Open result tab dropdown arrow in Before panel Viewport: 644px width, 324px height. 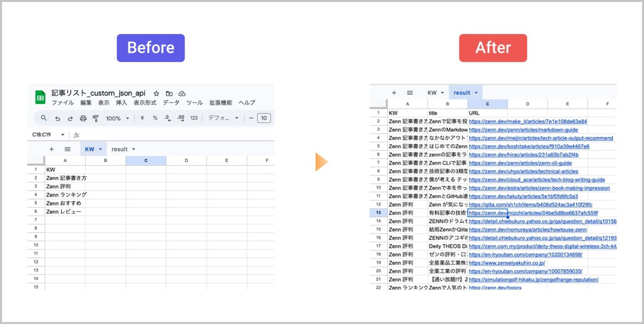click(133, 149)
